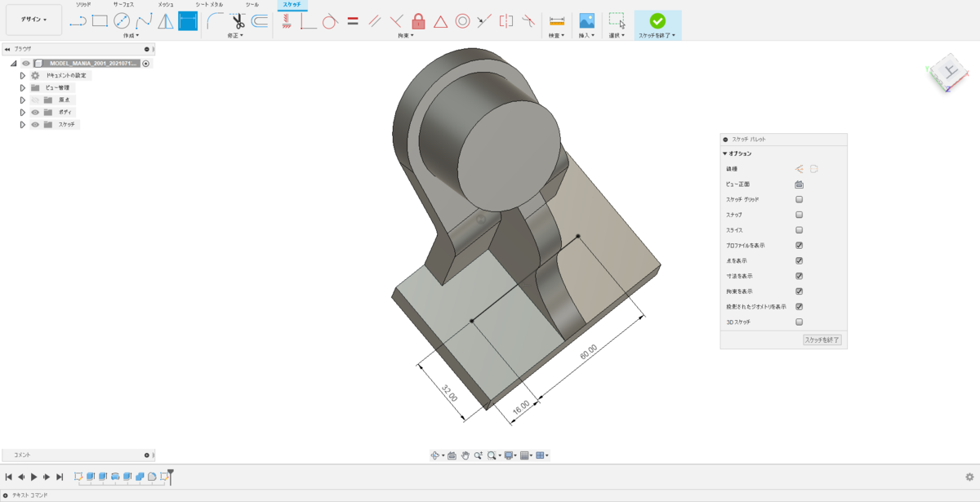
Task: Uncheck Show Projected Geometries checkbox
Action: tap(800, 307)
